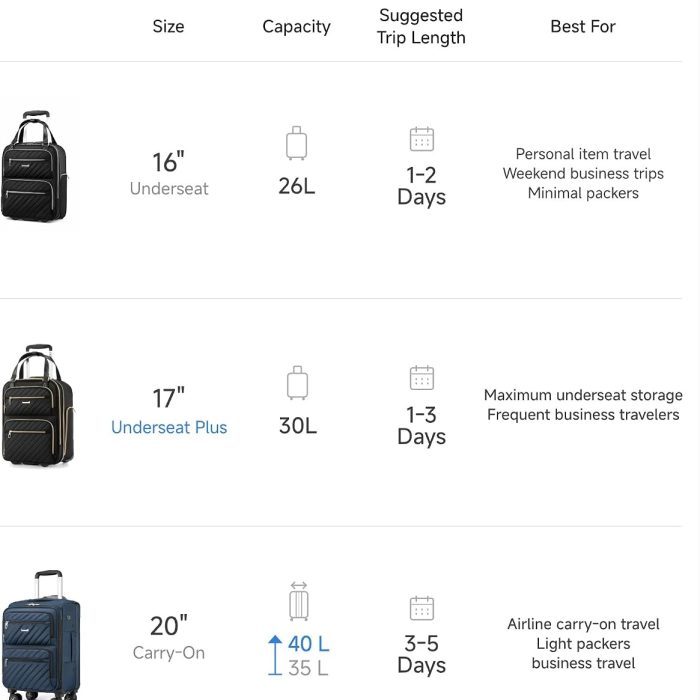700x700 pixels.
Task: Click the blue expansion arrow beside 40 L
Action: coord(275,655)
